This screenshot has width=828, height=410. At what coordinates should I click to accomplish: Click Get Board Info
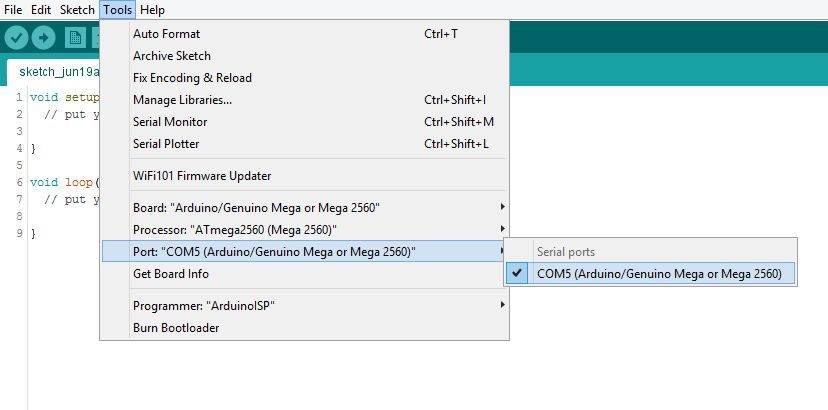click(305, 274)
